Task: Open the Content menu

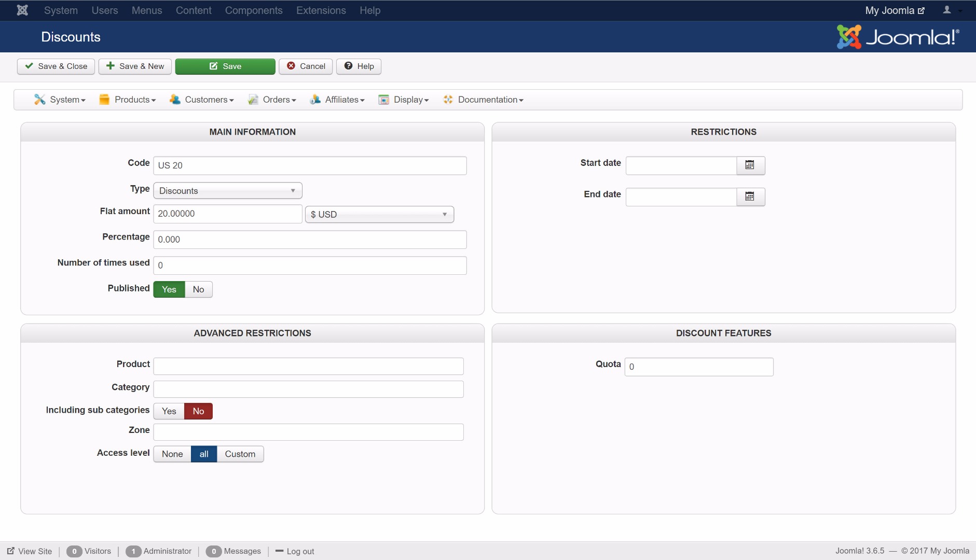Action: pos(194,10)
